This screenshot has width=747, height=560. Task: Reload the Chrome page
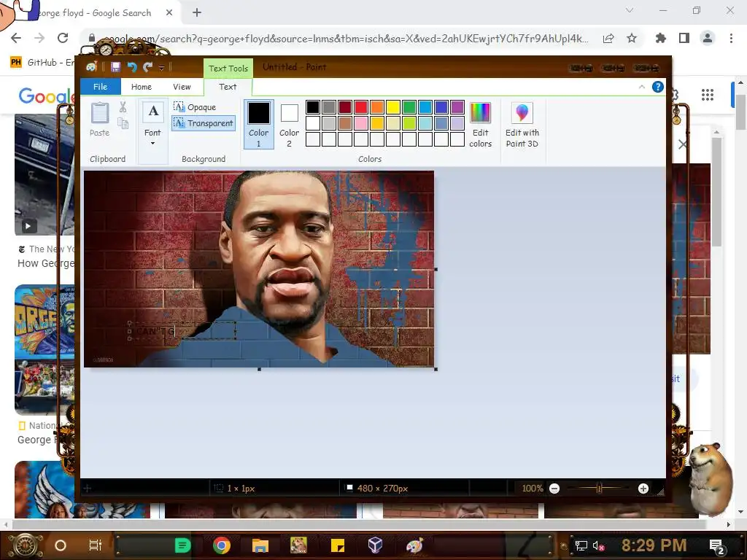coord(63,38)
